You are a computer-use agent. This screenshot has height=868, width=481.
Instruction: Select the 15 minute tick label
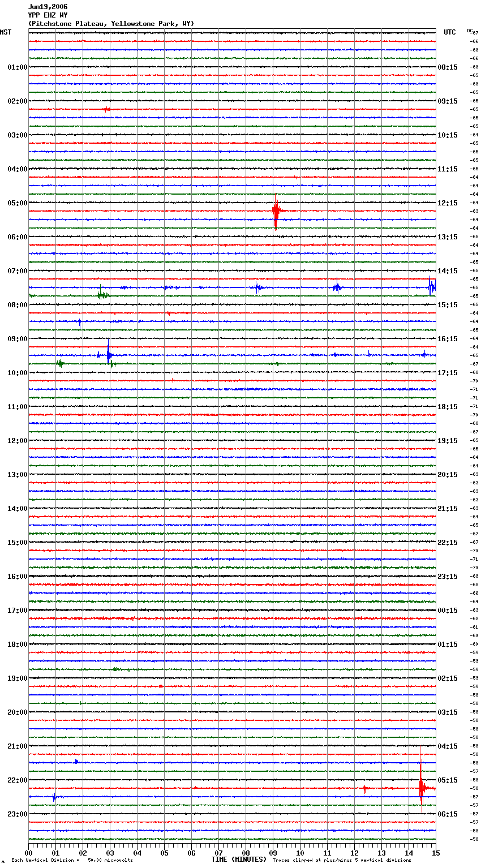point(436,853)
